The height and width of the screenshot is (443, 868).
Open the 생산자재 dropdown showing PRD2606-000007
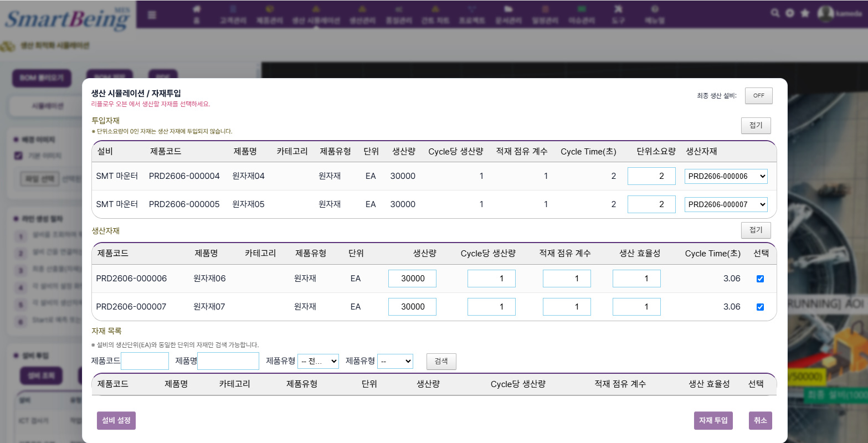[726, 204]
